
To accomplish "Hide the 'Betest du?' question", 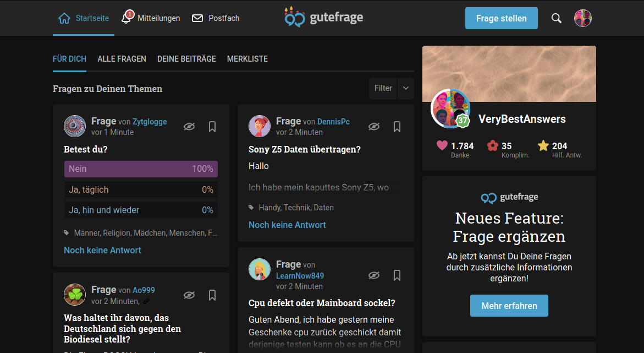I will tap(189, 126).
